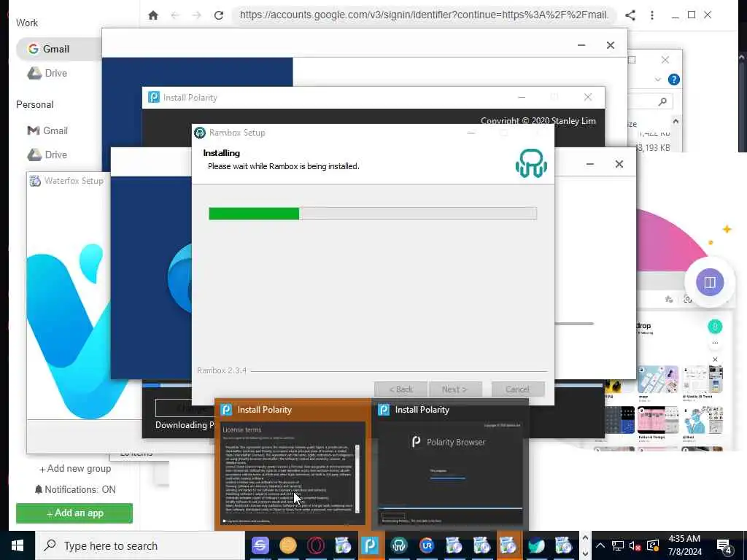Open the Personal Gmail service
The width and height of the screenshot is (747, 560).
(x=47, y=131)
